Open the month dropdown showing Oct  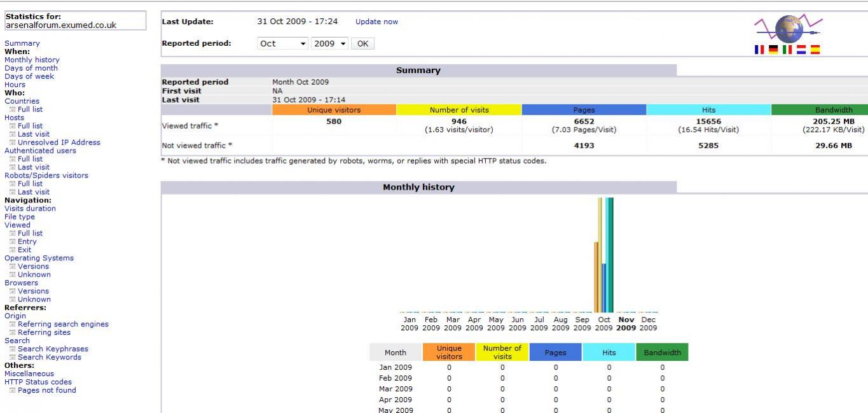click(283, 44)
